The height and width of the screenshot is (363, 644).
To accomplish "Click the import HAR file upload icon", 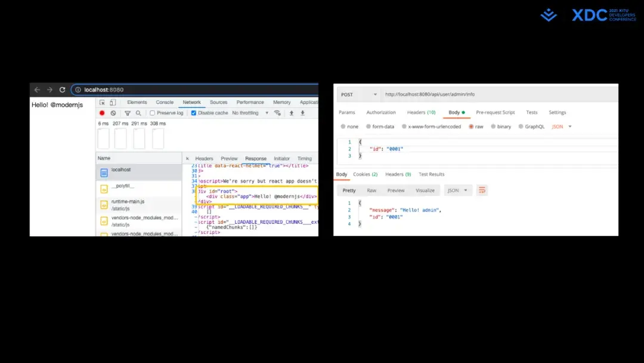I will pyautogui.click(x=290, y=113).
